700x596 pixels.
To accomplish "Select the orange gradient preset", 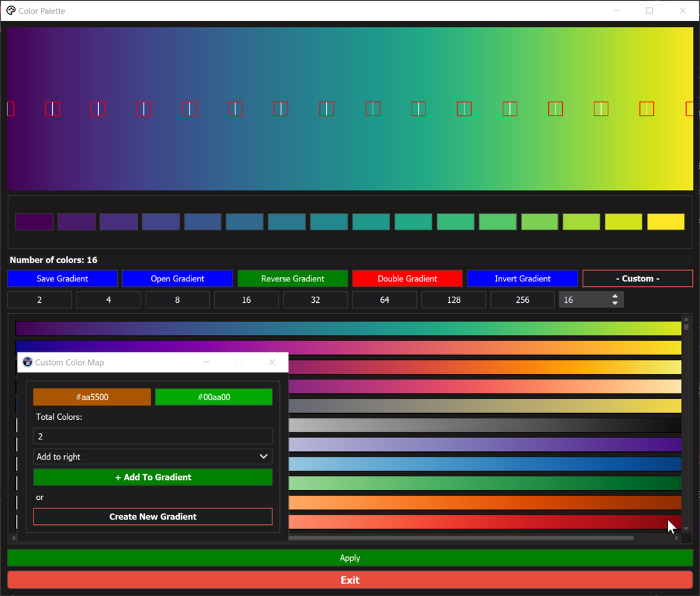I will [485, 503].
